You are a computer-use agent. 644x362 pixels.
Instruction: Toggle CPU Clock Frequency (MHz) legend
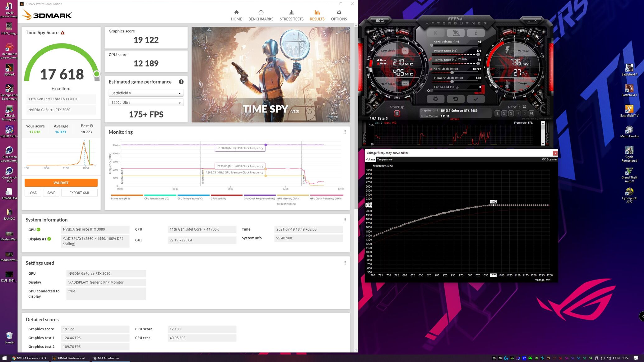coord(259,197)
